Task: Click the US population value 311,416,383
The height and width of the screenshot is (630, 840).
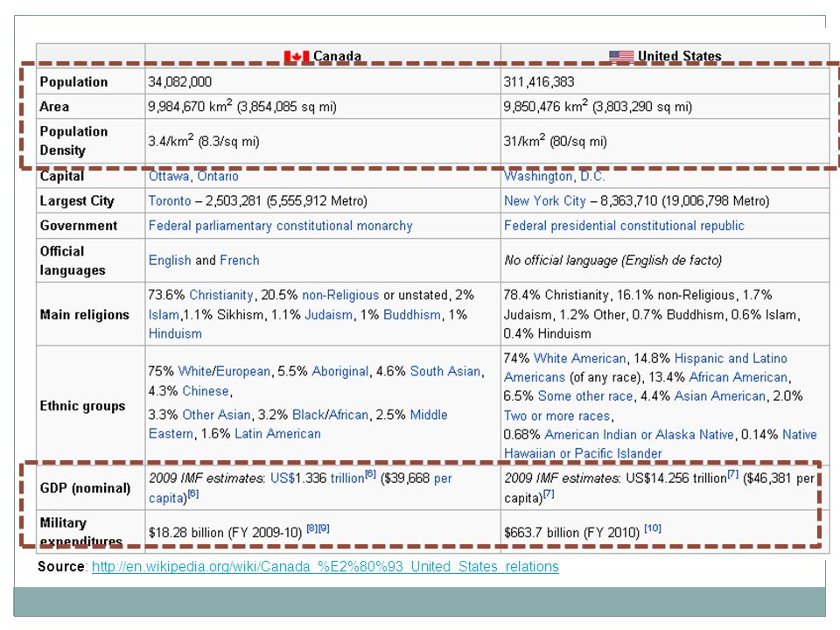Action: click(x=539, y=82)
